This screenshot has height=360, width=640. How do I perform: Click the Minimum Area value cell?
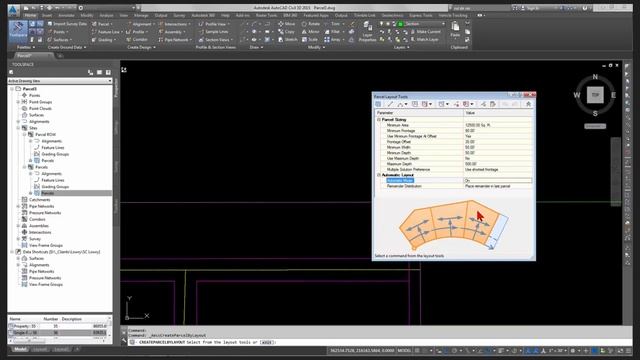(498, 125)
